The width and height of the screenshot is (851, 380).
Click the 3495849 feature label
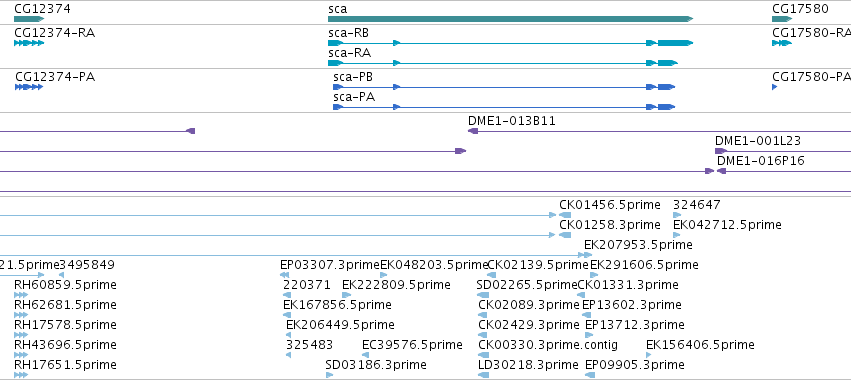click(x=87, y=265)
